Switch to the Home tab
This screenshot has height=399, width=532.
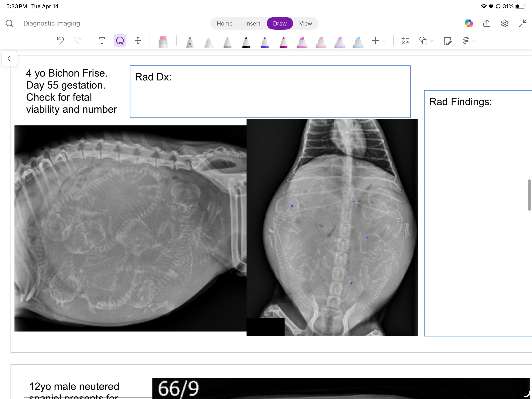[x=224, y=23]
